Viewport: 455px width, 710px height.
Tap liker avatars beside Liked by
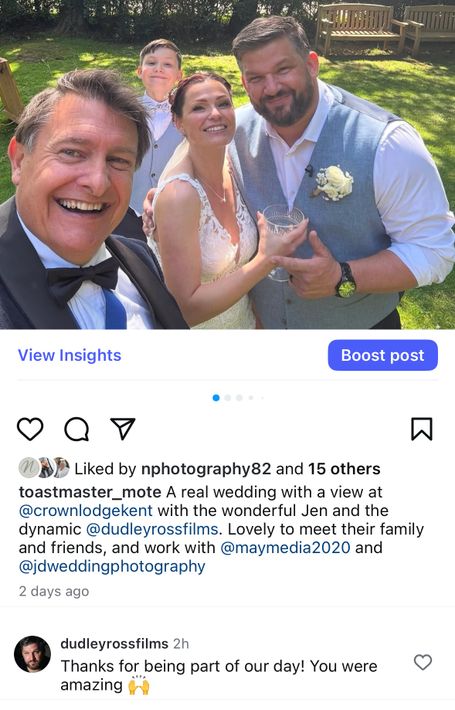point(44,468)
